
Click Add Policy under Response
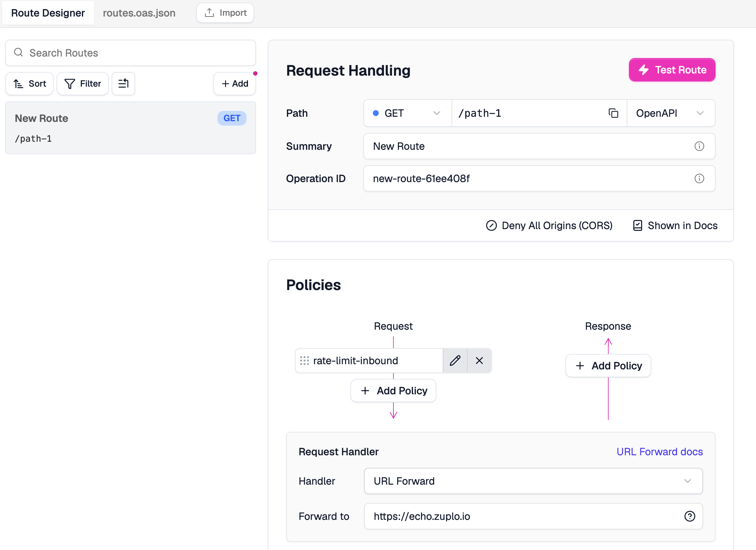point(608,366)
